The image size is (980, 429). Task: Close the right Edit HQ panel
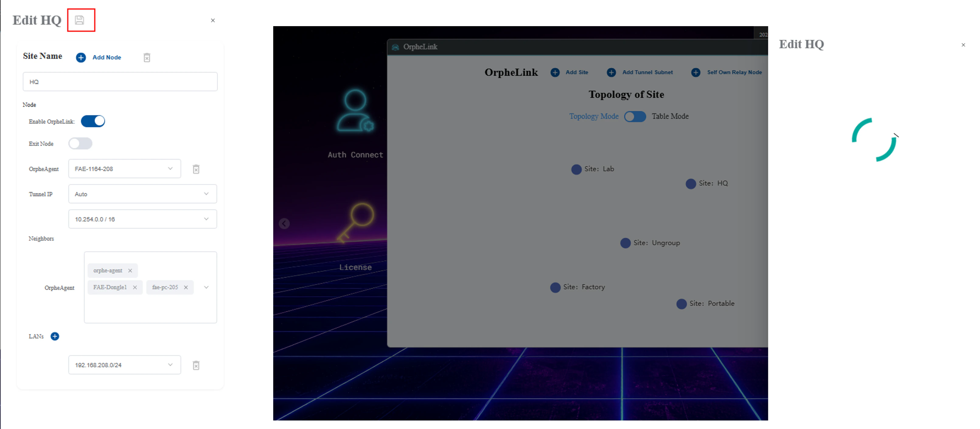point(963,45)
